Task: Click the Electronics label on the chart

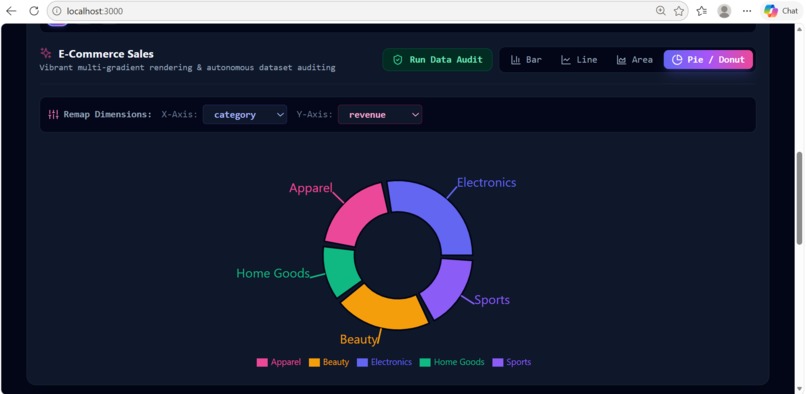Action: pos(486,183)
